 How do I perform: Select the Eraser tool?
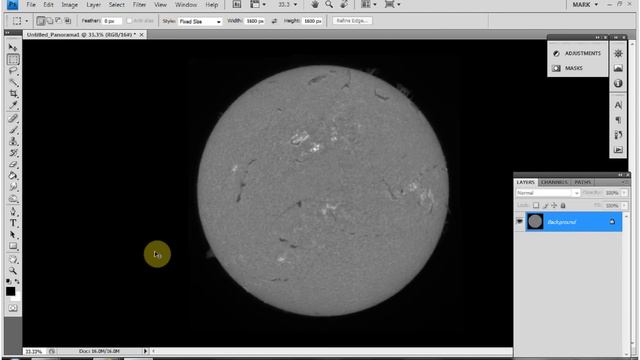[x=13, y=164]
